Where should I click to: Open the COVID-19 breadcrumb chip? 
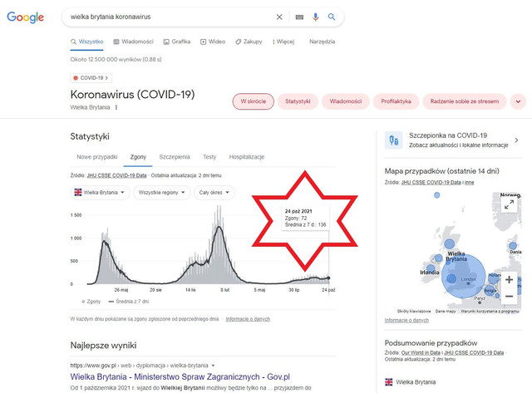91,78
